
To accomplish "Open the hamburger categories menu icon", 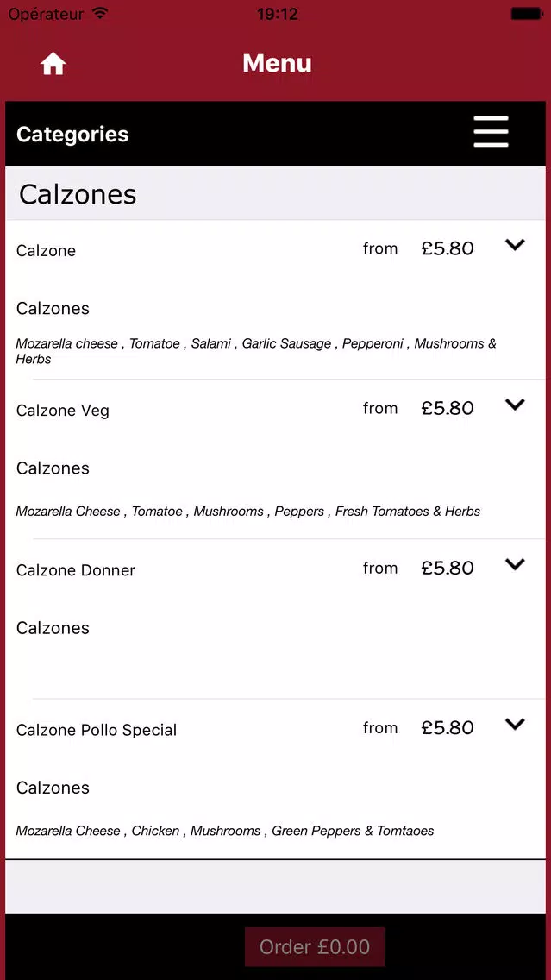I will point(491,132).
